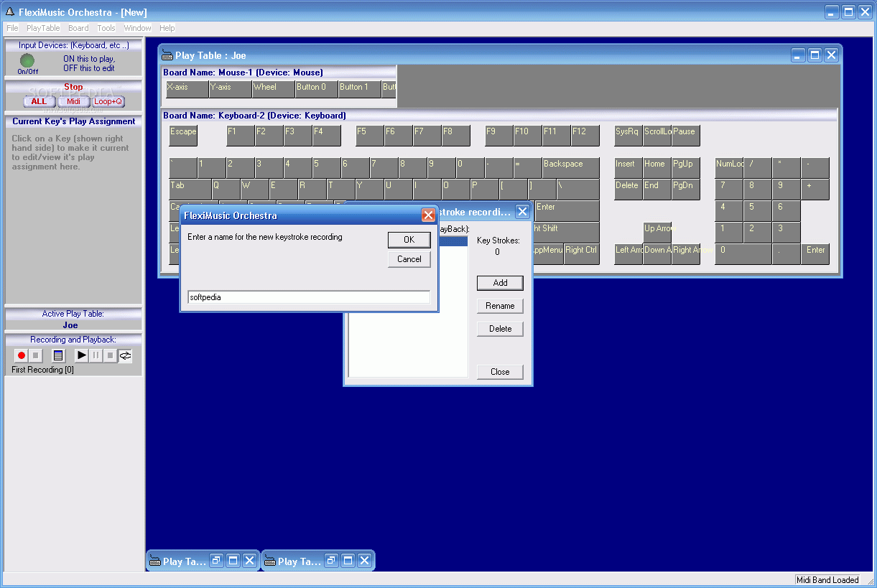Open the PlayTable menu
The width and height of the screenshot is (877, 588).
[x=43, y=28]
